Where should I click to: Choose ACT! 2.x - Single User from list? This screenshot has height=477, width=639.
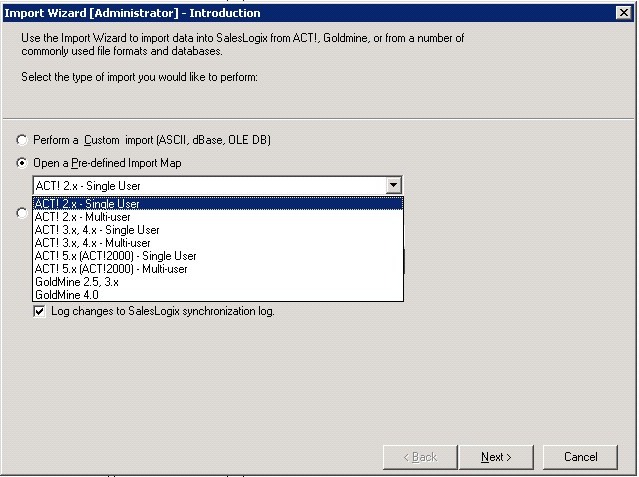218,203
